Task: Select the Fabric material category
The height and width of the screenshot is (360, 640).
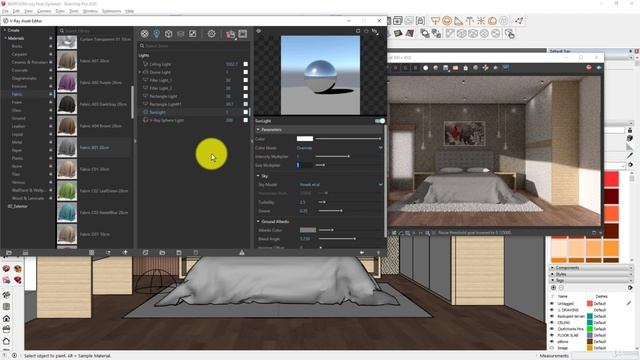Action: coord(17,94)
